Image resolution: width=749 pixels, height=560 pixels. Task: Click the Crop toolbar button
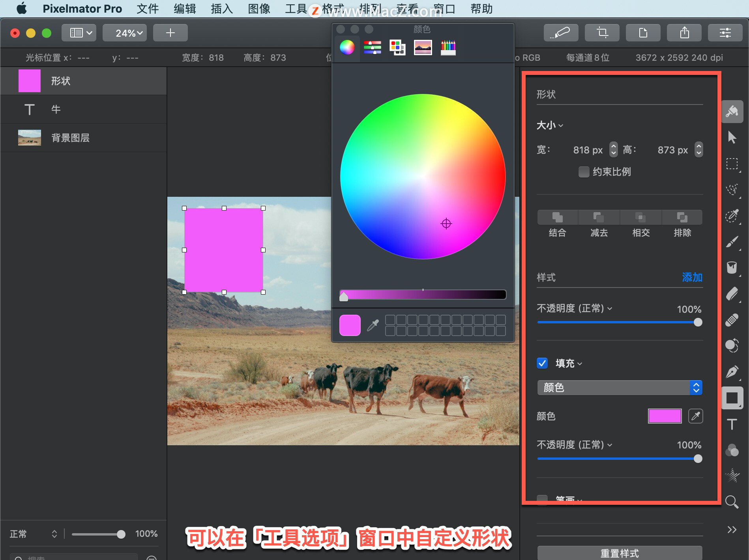click(x=602, y=33)
